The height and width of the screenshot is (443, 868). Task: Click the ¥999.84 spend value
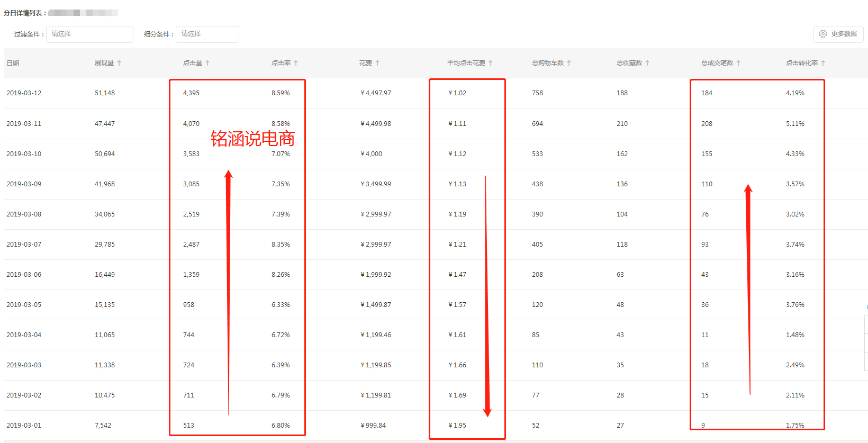pos(373,426)
